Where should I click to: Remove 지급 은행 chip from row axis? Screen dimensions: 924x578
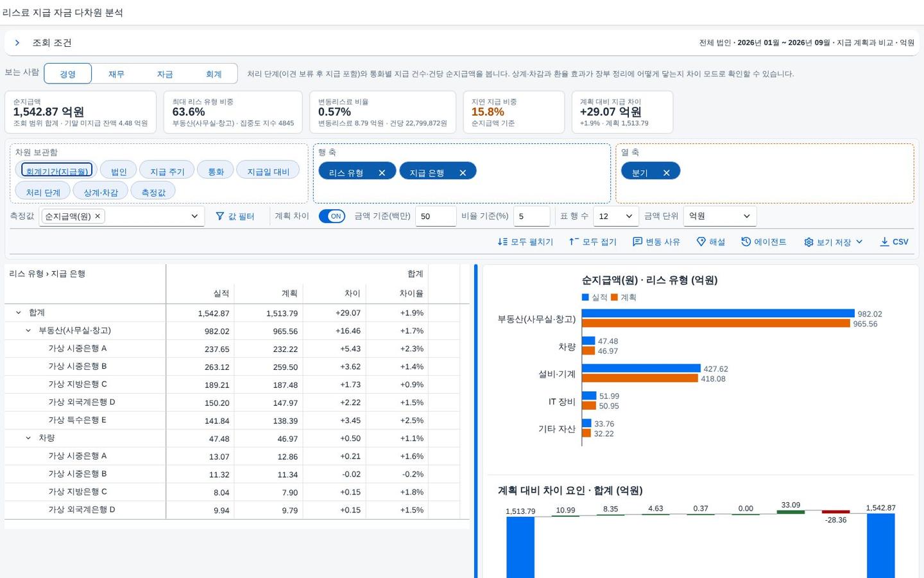click(x=463, y=173)
